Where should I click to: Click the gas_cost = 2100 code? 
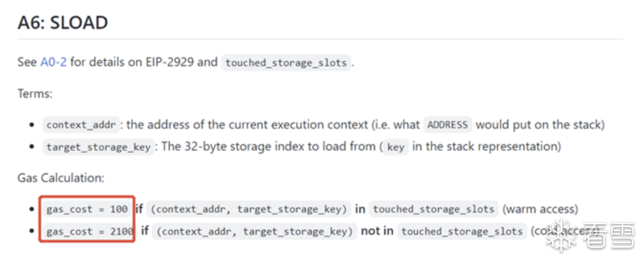coord(90,231)
